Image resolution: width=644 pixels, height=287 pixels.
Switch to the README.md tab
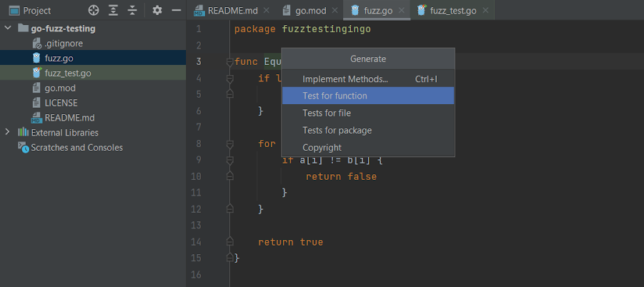233,10
